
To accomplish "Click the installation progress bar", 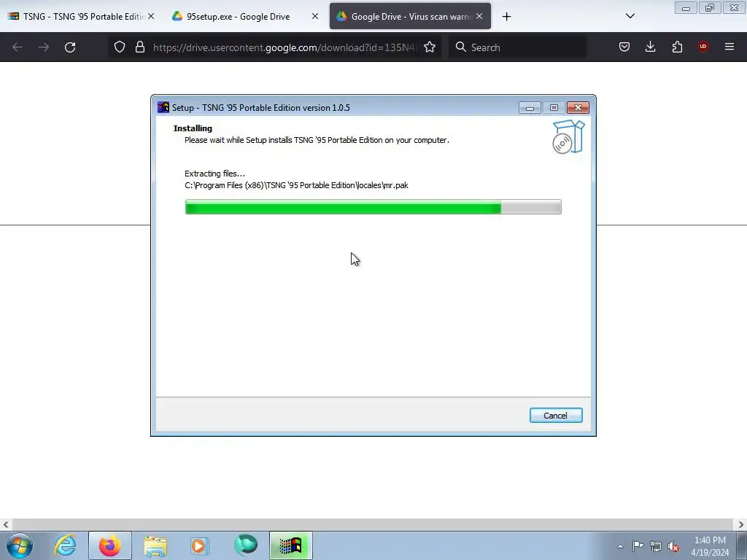I will (x=373, y=206).
